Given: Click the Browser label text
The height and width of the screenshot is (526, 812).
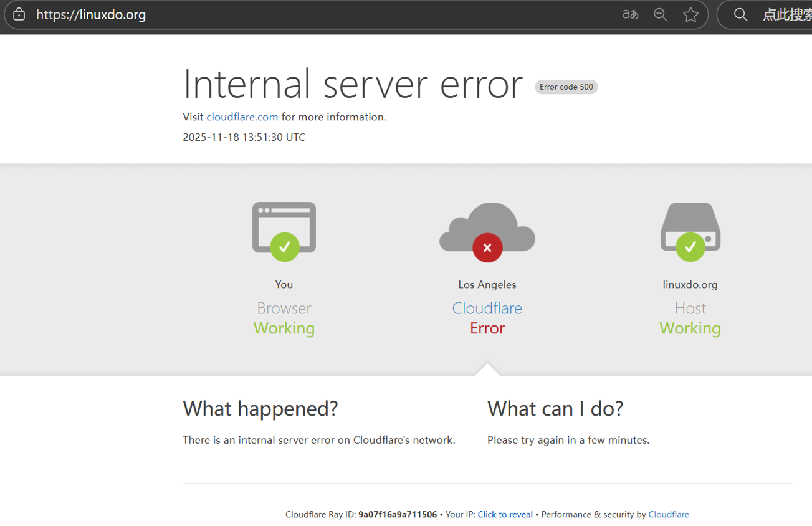Looking at the screenshot, I should pyautogui.click(x=284, y=308).
